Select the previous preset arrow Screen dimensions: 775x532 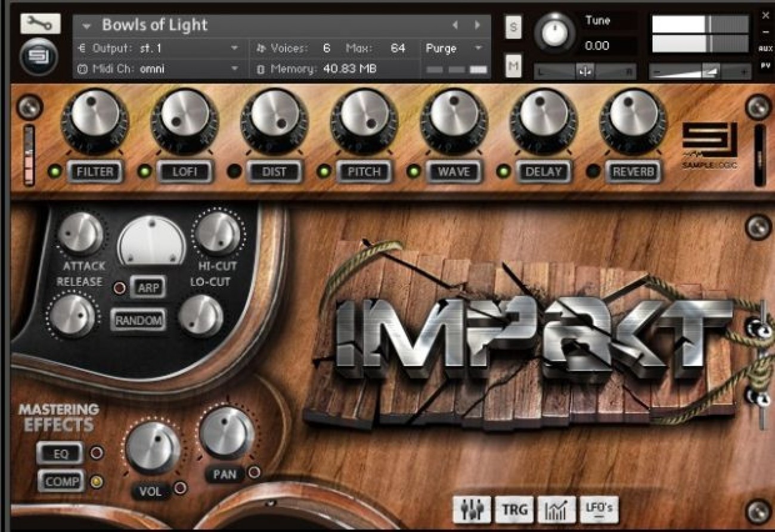(x=455, y=25)
